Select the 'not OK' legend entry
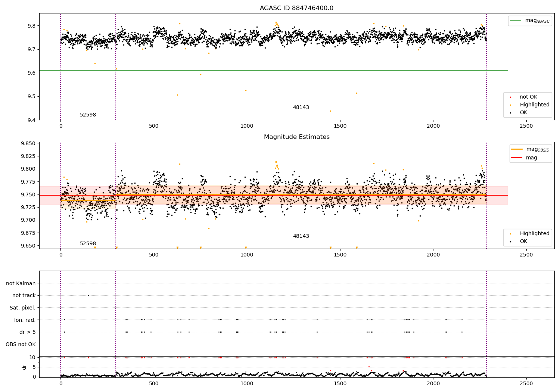 [x=528, y=97]
